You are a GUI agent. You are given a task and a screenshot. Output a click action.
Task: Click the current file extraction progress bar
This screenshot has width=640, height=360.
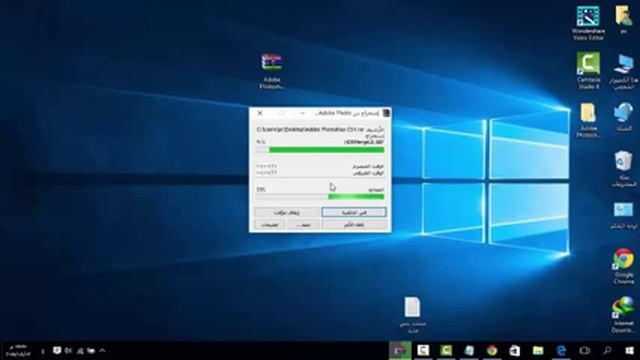320,150
